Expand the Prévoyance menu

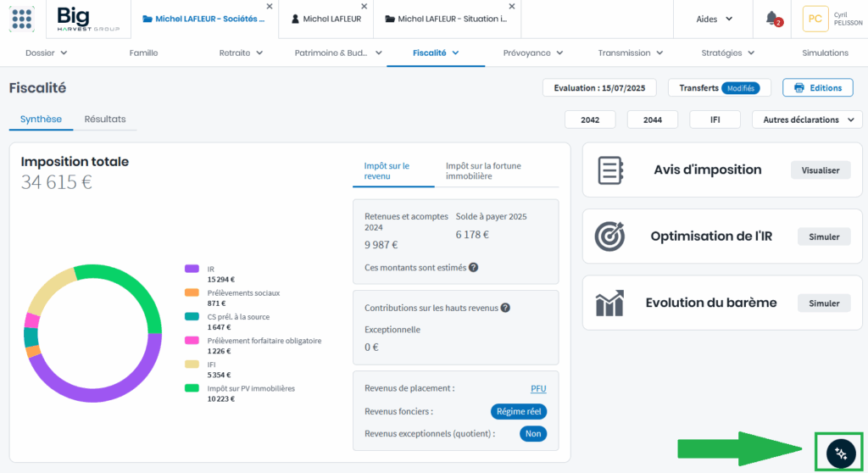(532, 53)
